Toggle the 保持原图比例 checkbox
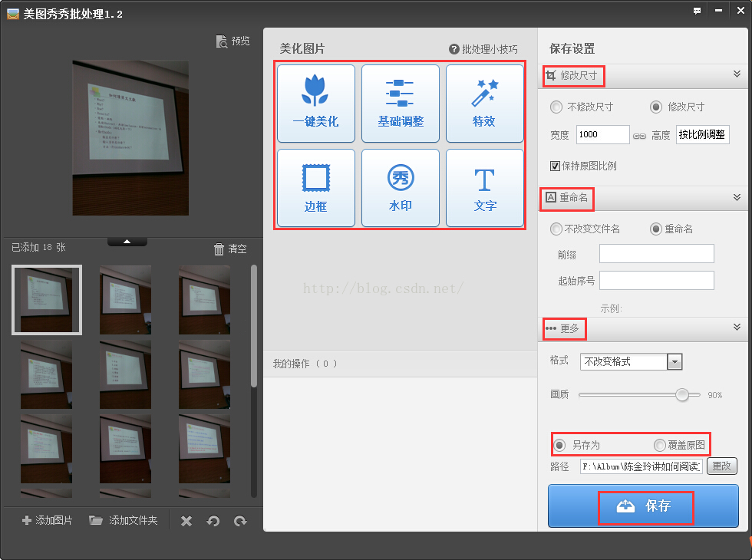This screenshot has width=752, height=560. pyautogui.click(x=555, y=166)
